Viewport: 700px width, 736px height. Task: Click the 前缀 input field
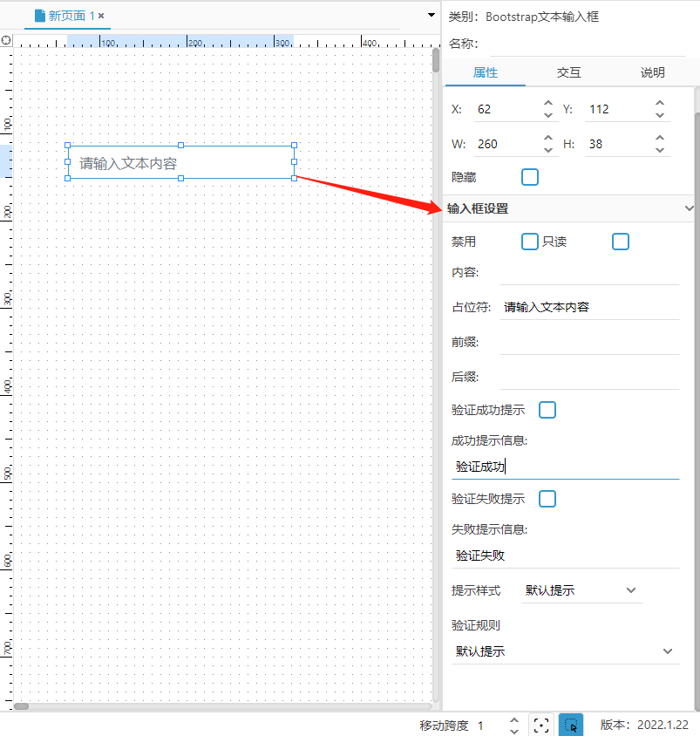(x=589, y=342)
